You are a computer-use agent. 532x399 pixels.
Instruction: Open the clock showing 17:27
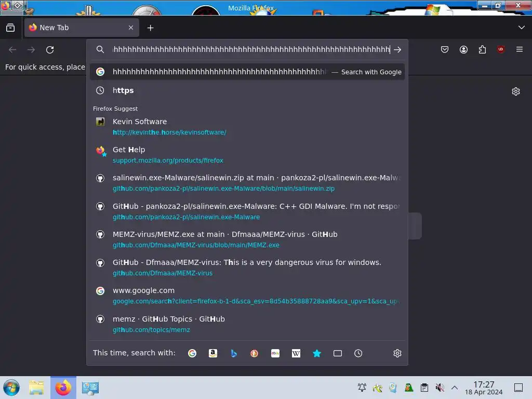[484, 388]
